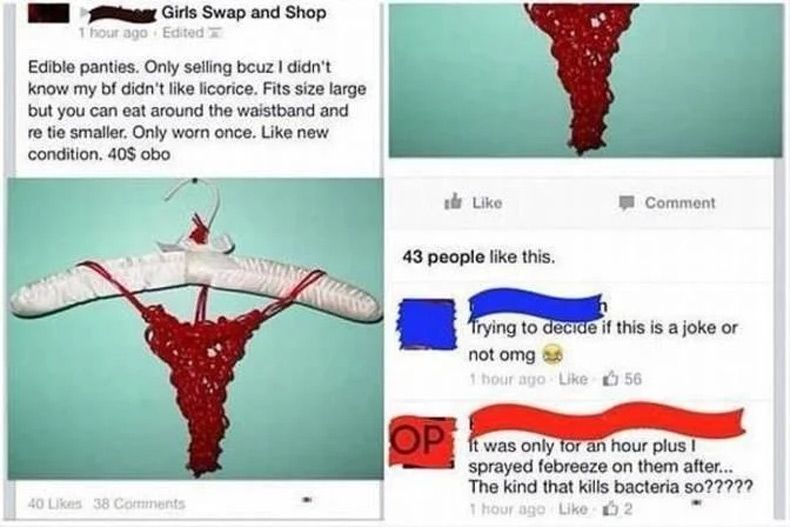The height and width of the screenshot is (527, 790).
Task: Click the post '1 hour ago' timestamp
Action: click(113, 33)
